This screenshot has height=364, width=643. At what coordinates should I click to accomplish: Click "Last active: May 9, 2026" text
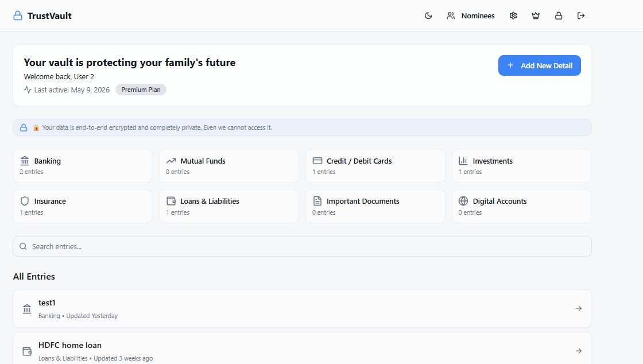72,90
